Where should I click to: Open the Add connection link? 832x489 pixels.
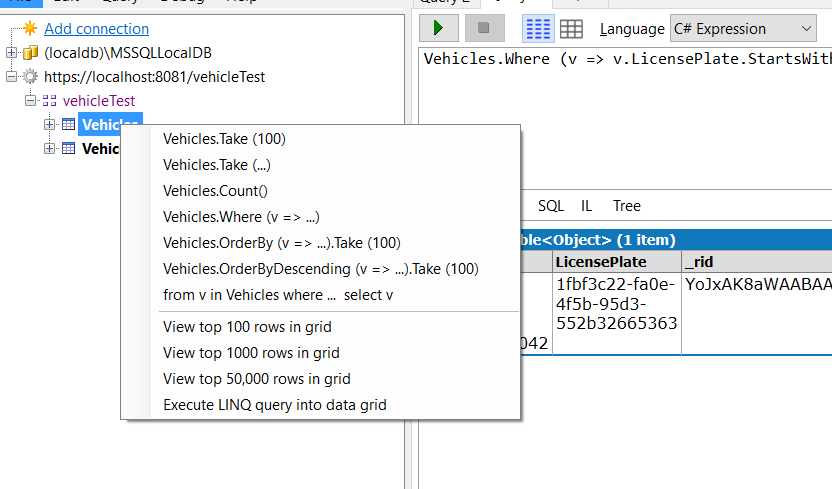[97, 29]
